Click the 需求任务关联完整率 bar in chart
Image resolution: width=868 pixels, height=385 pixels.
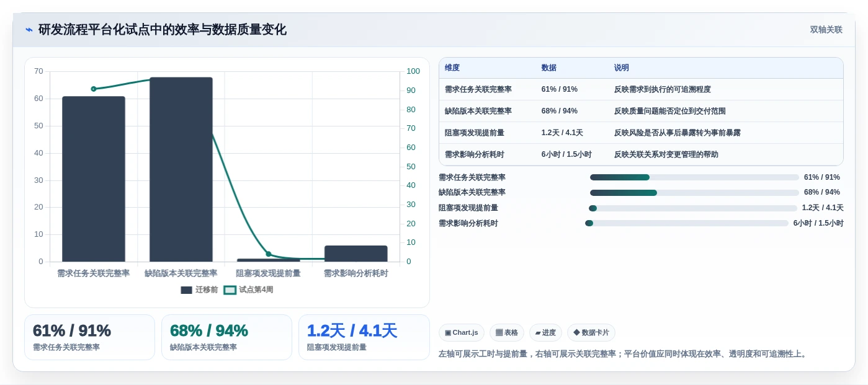94,179
